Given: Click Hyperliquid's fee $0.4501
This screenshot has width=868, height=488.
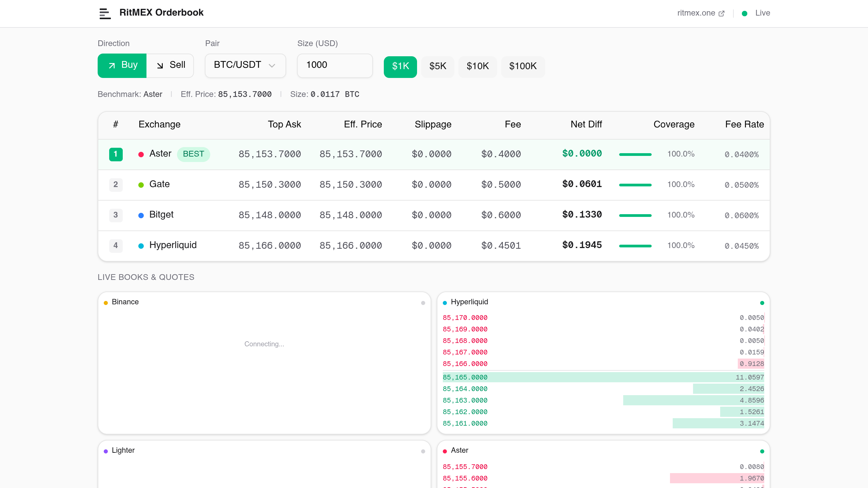Looking at the screenshot, I should (501, 246).
